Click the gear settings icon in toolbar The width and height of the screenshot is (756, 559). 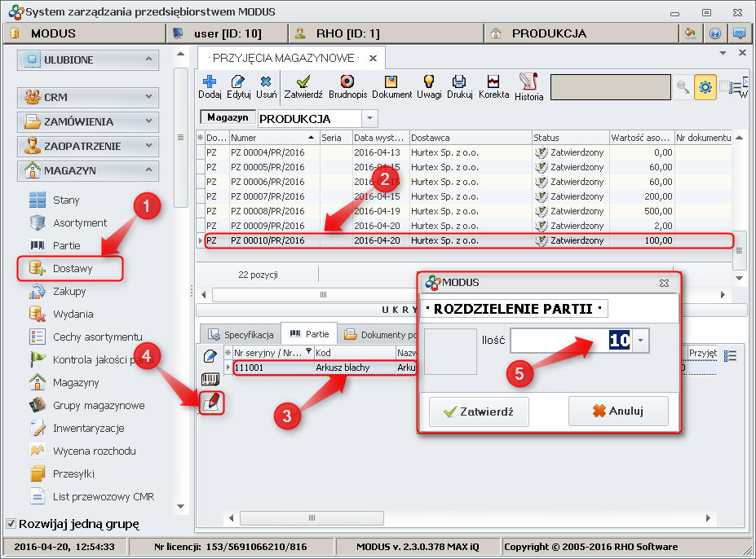[x=705, y=87]
